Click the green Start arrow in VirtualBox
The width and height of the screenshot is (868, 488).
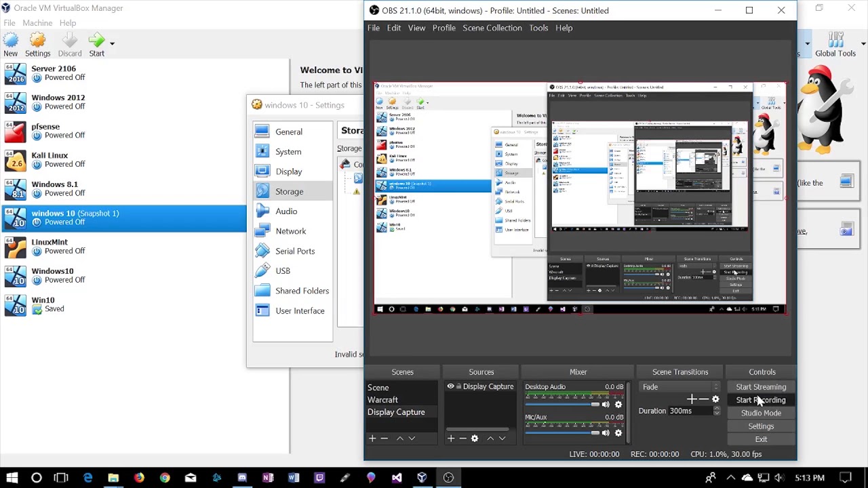(96, 45)
